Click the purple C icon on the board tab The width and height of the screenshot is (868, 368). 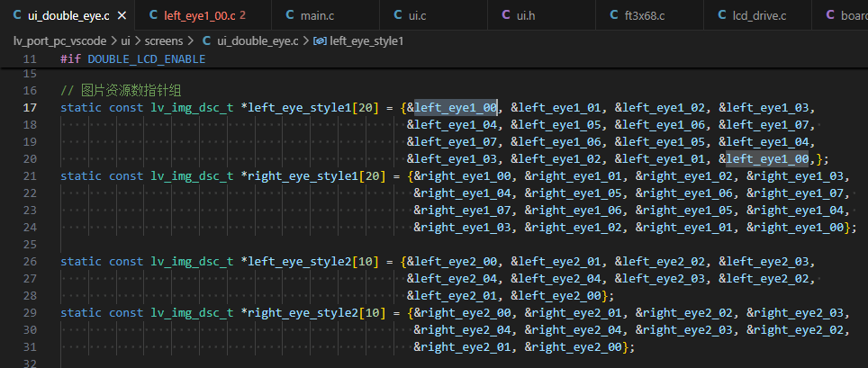click(x=830, y=15)
